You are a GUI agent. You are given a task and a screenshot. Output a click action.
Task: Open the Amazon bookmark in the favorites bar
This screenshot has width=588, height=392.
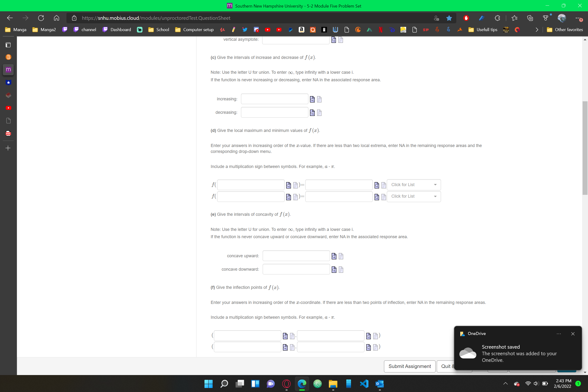301,29
